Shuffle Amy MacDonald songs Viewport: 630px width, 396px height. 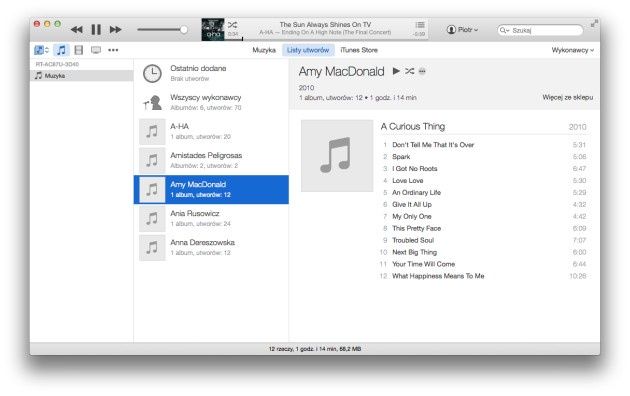(x=409, y=71)
